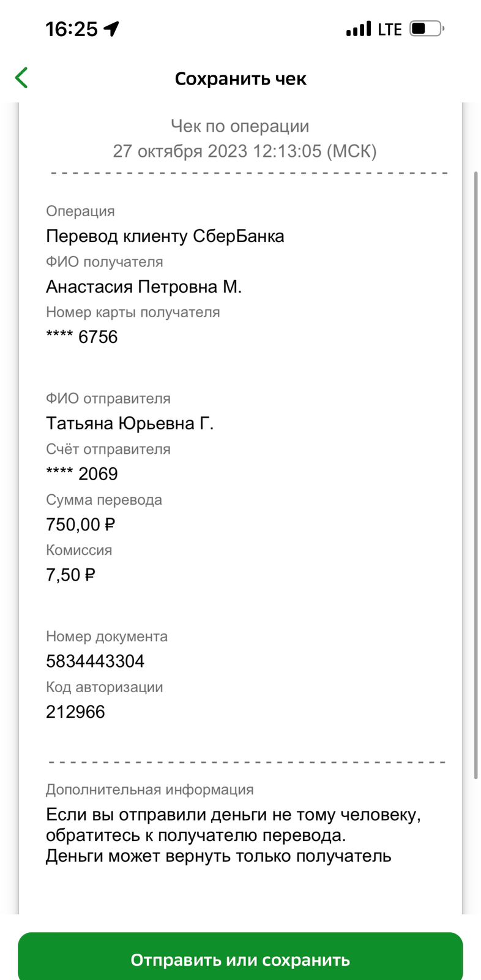Tap authorization code 212966

[75, 712]
